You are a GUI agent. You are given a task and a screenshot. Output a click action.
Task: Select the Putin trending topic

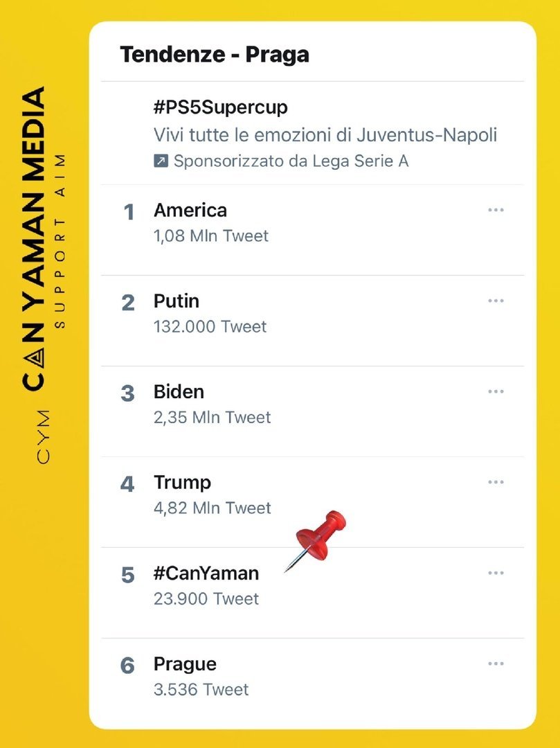(177, 301)
